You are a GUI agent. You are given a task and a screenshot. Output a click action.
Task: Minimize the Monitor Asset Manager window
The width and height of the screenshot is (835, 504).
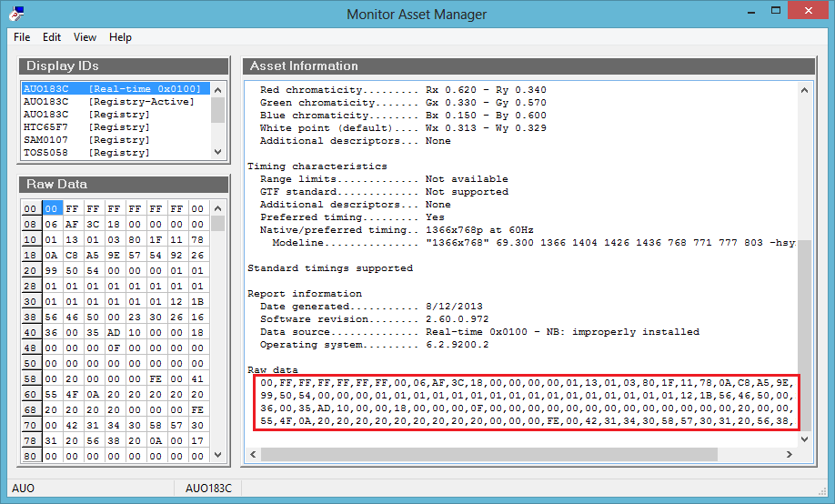[751, 12]
